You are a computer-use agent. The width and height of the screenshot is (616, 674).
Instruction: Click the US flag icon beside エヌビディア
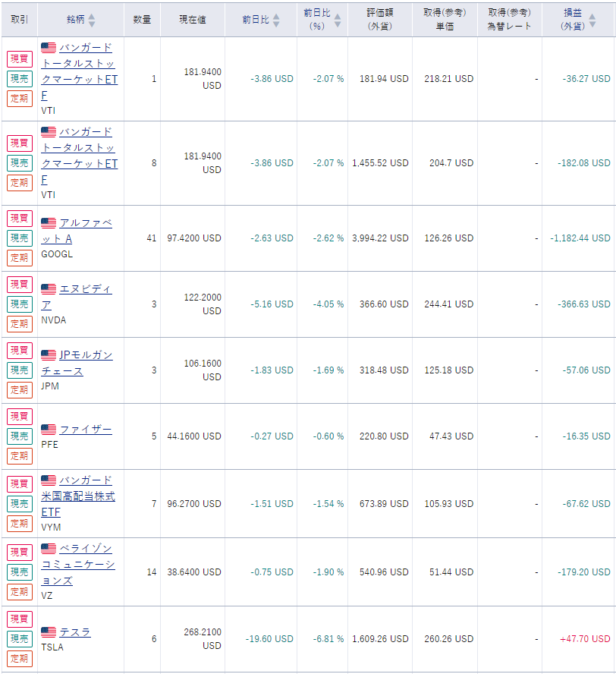49,289
